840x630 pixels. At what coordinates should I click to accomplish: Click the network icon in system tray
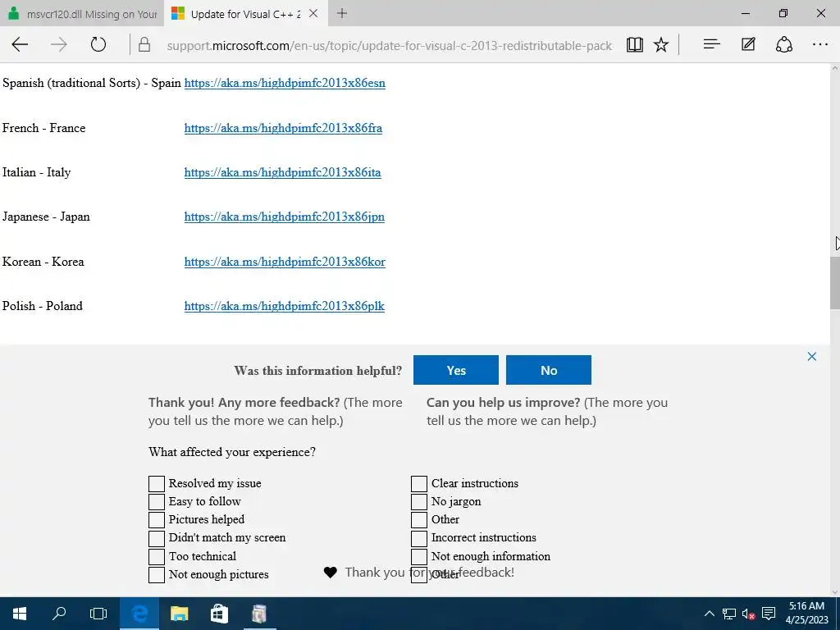point(729,614)
